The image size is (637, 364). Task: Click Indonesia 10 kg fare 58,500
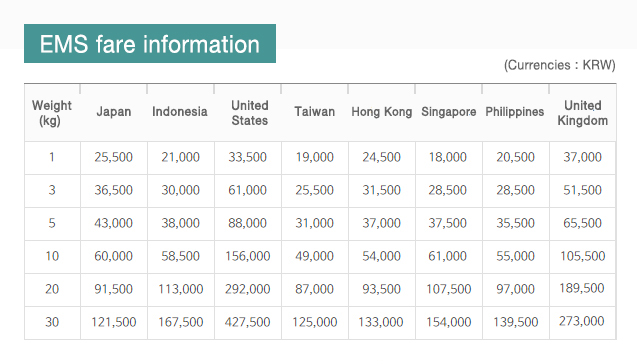pos(180,256)
